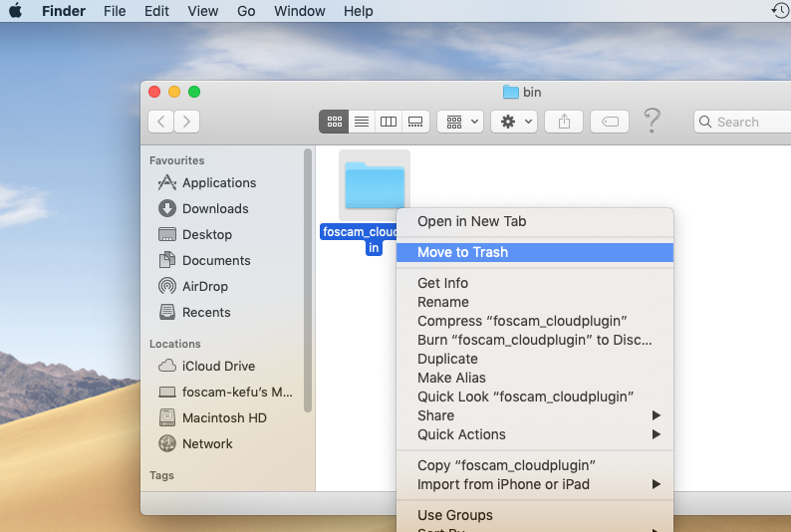This screenshot has width=791, height=532.
Task: Click the bin folder icon in title bar
Action: (510, 92)
